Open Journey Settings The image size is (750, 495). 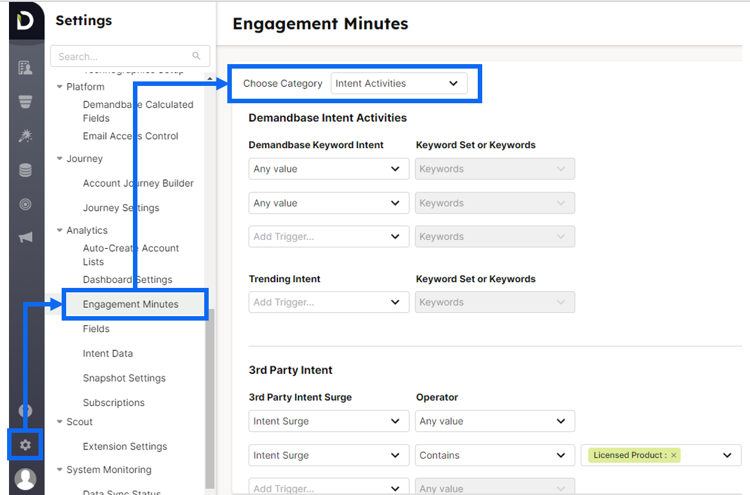121,208
